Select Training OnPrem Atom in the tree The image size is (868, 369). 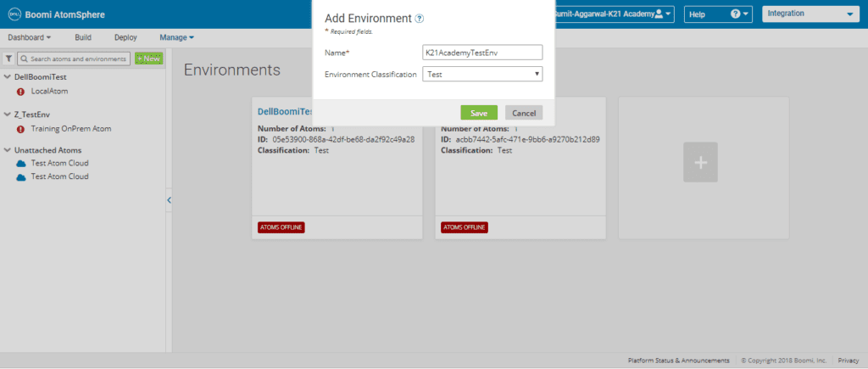point(71,129)
